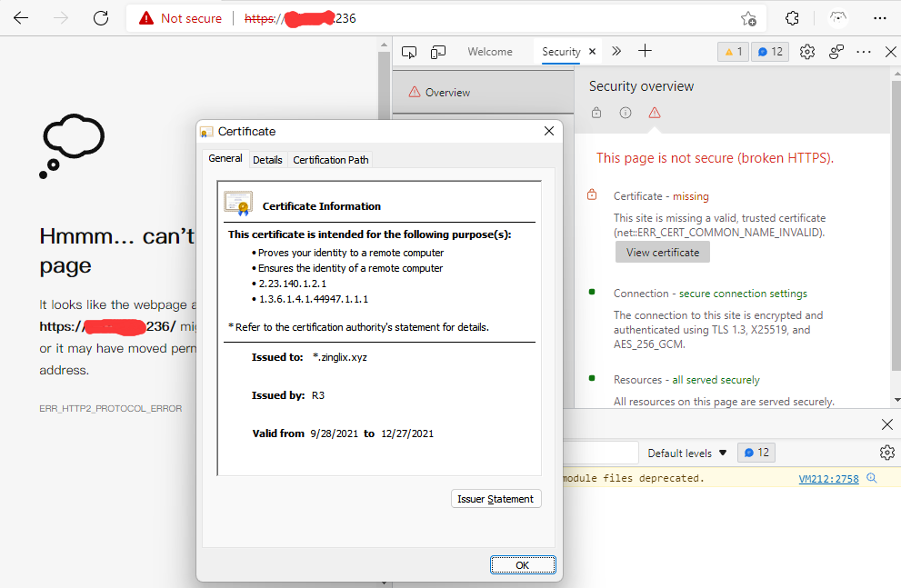901x588 pixels.
Task: Select the Welcome tab in DevTools
Action: tap(490, 52)
